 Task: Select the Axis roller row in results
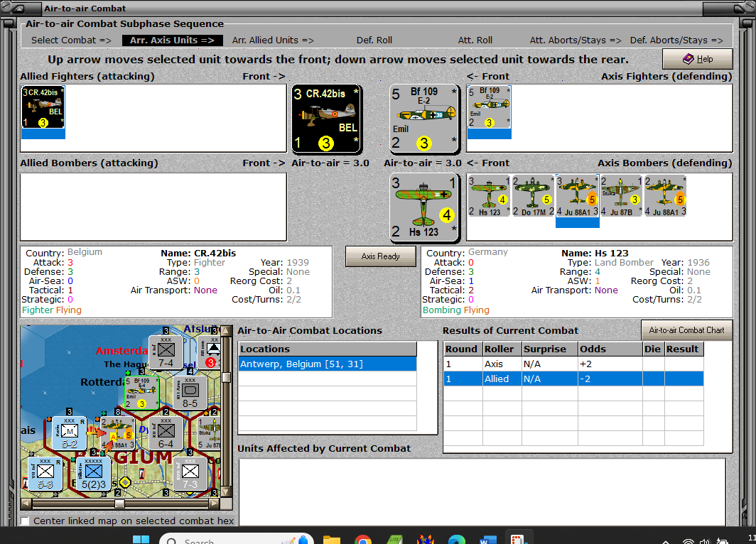pyautogui.click(x=573, y=364)
